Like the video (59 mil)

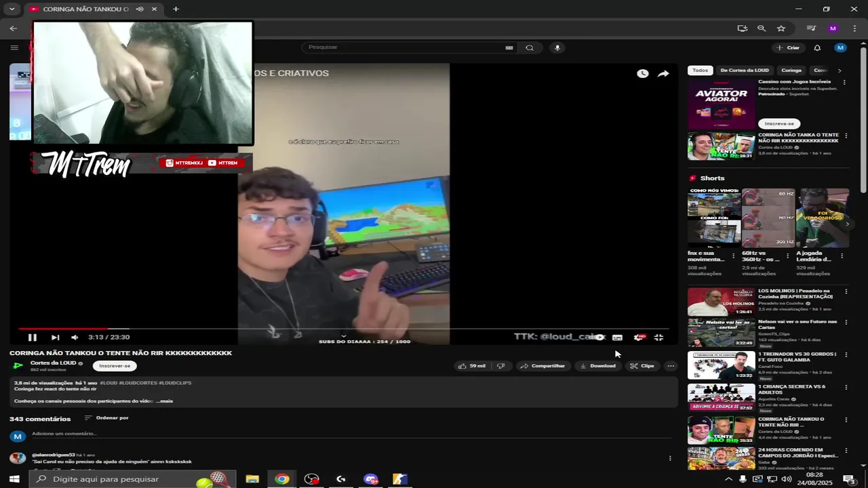(472, 366)
